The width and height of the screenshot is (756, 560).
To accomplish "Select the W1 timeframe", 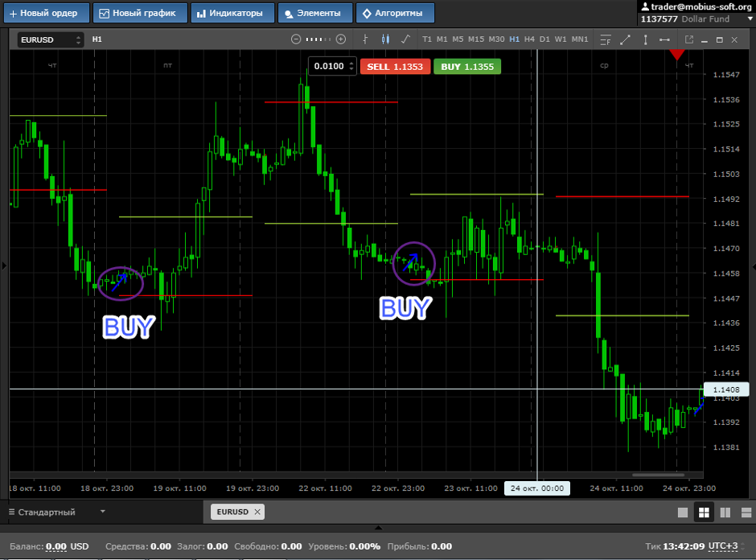I will (561, 39).
